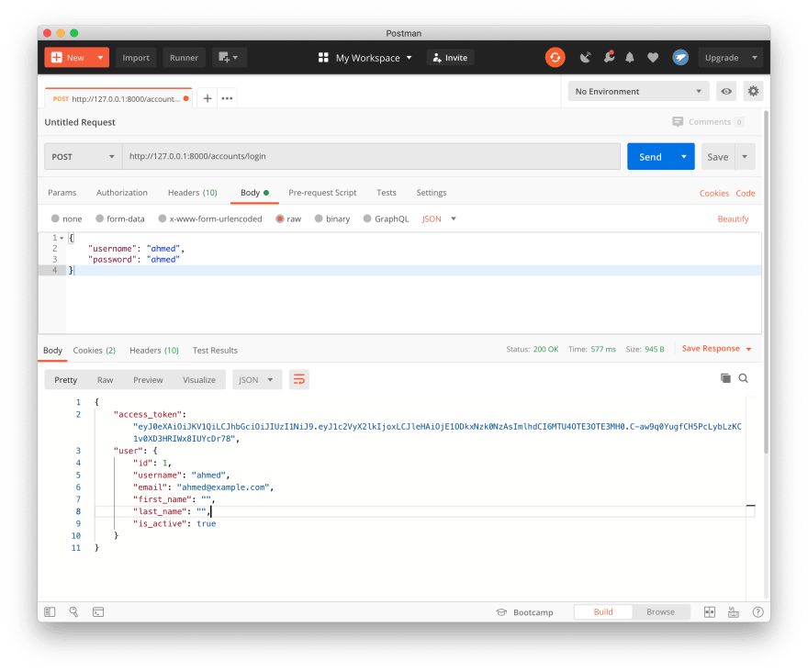Switch response view to Raw
Viewport: 808px width, 672px height.
pyautogui.click(x=105, y=380)
